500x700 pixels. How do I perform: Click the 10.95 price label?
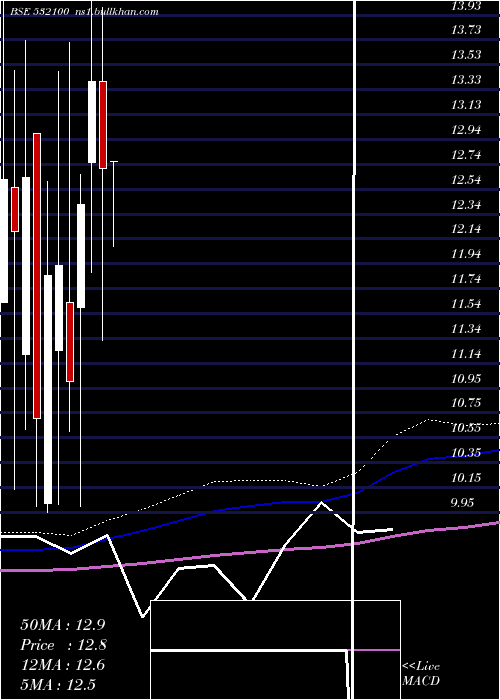(x=467, y=379)
